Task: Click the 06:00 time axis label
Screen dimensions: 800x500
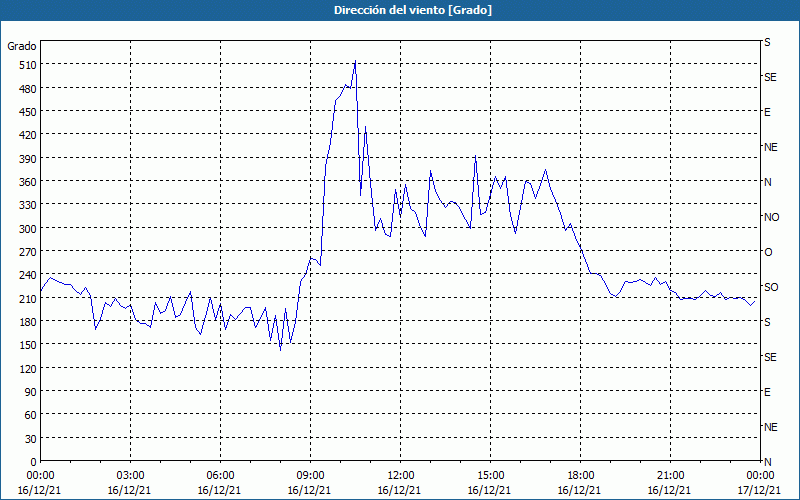Action: [x=220, y=476]
